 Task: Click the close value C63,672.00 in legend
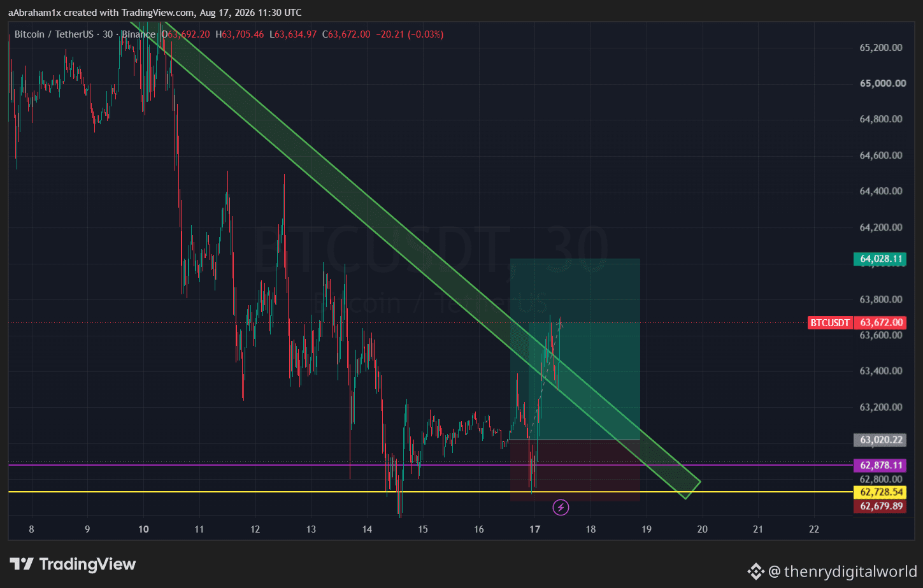pyautogui.click(x=346, y=34)
